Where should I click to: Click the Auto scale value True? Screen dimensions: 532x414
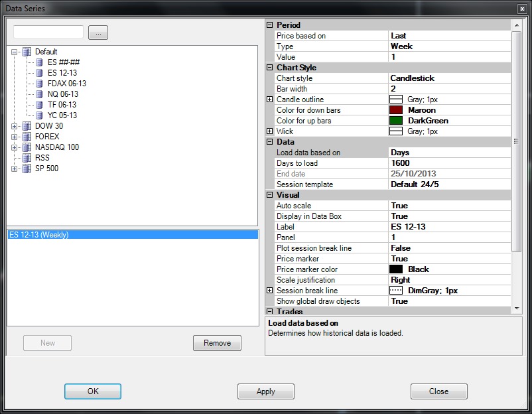tap(399, 206)
